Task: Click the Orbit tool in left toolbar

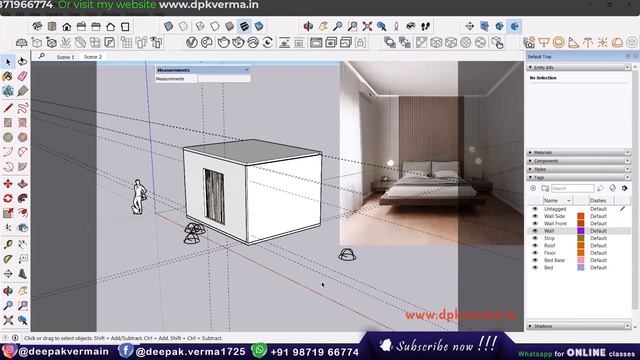Action: pos(8,291)
